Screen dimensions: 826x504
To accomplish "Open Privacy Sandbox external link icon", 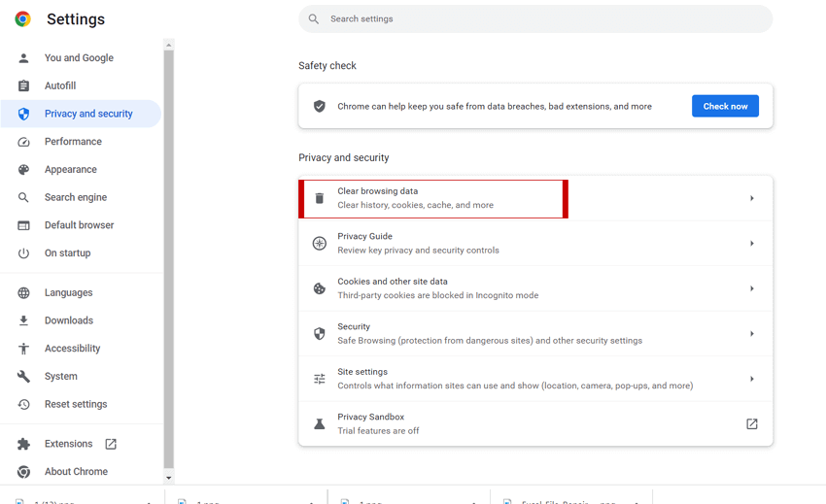I will pyautogui.click(x=752, y=424).
